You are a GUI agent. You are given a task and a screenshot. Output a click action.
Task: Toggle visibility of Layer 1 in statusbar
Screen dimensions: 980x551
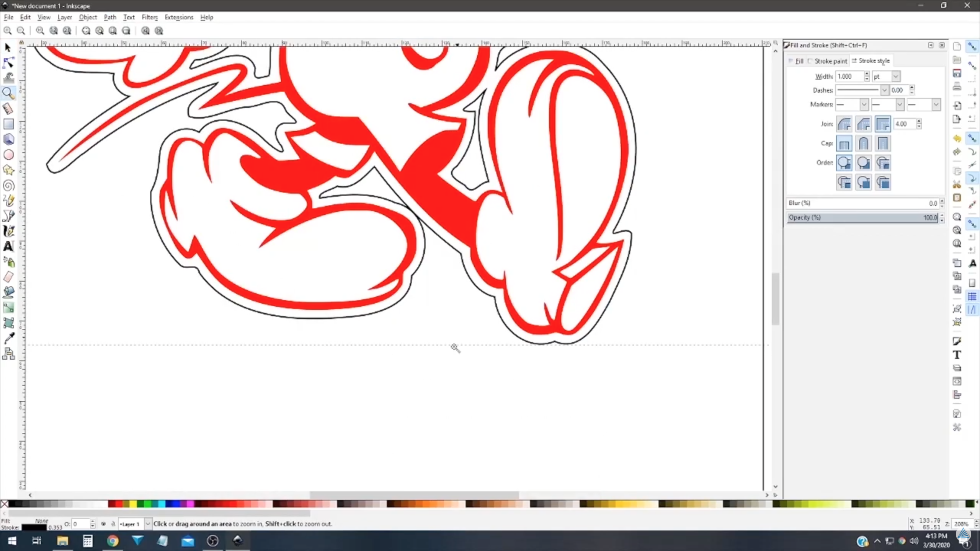tap(104, 524)
